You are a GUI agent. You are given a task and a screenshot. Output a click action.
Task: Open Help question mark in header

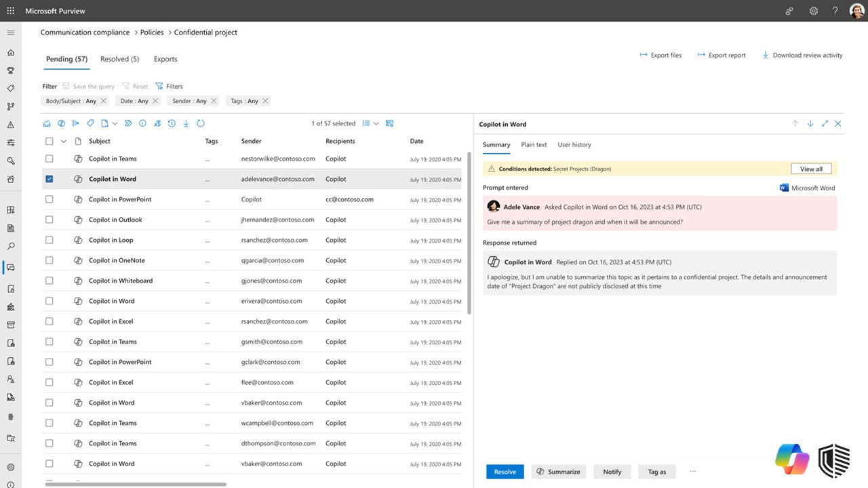835,11
